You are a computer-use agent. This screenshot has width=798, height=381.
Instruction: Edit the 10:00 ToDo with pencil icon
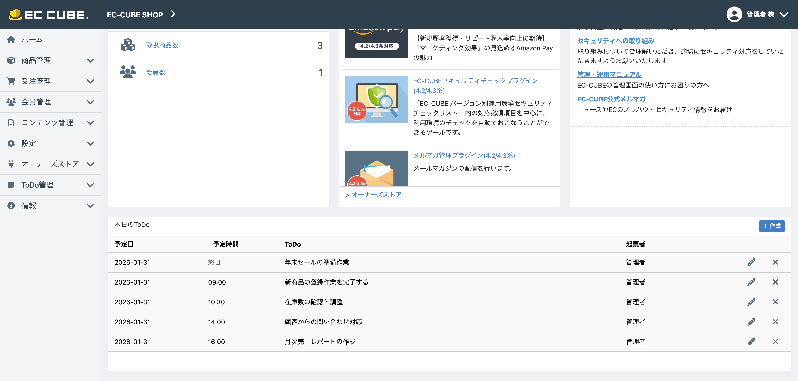751,302
